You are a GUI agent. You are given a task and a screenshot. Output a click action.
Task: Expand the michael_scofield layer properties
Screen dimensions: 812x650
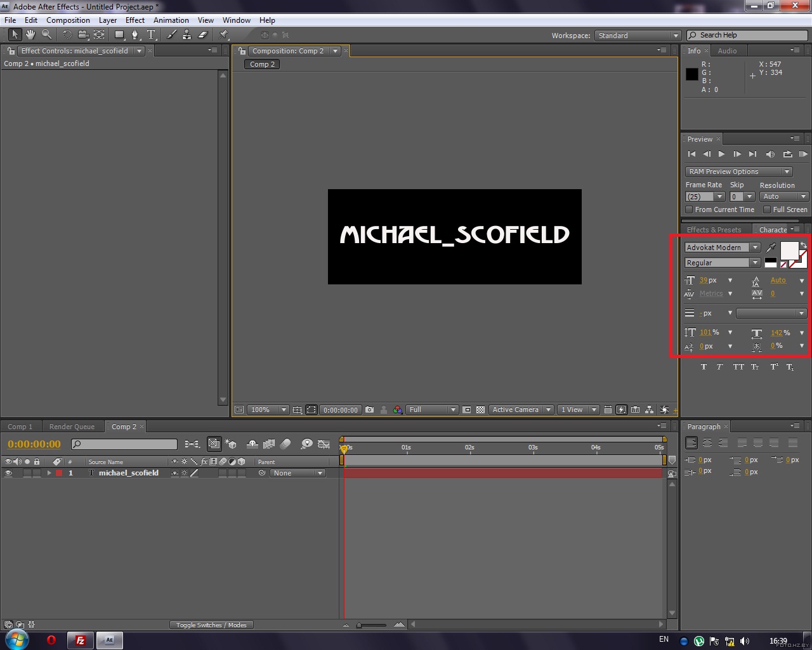pos(49,473)
